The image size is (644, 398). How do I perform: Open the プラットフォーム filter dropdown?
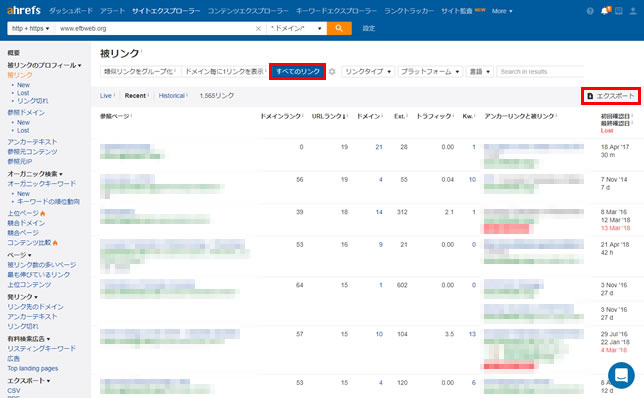(430, 71)
